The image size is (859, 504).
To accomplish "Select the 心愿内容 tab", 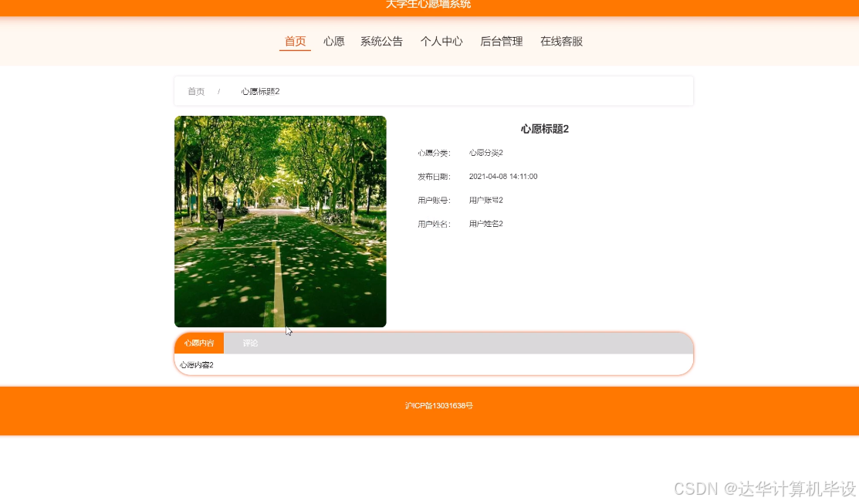I will coord(199,343).
